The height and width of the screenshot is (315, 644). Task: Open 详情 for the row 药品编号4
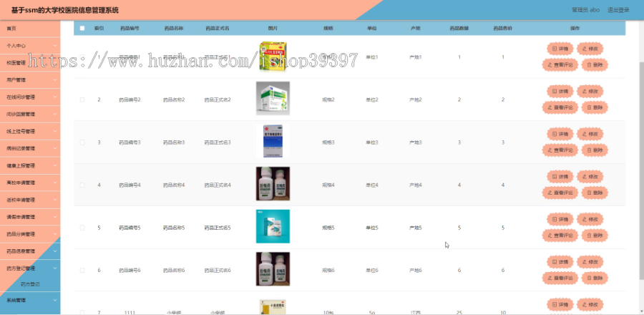click(560, 177)
